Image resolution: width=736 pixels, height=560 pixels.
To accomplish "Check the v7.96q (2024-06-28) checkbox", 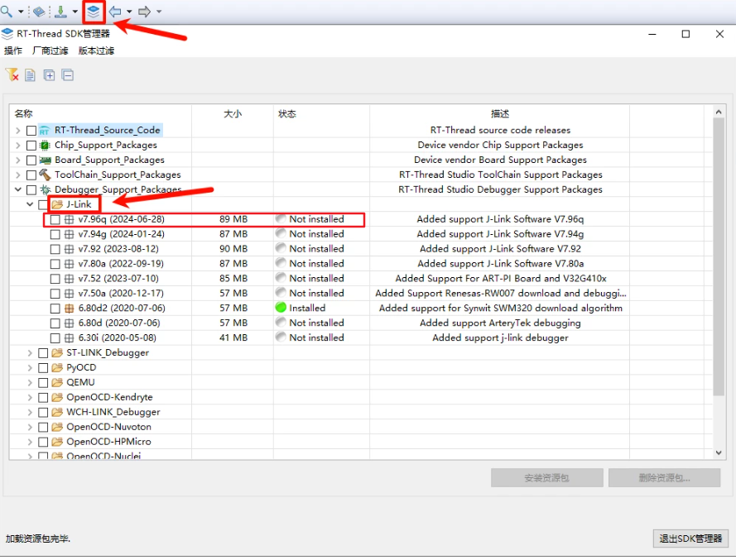I will [x=55, y=219].
